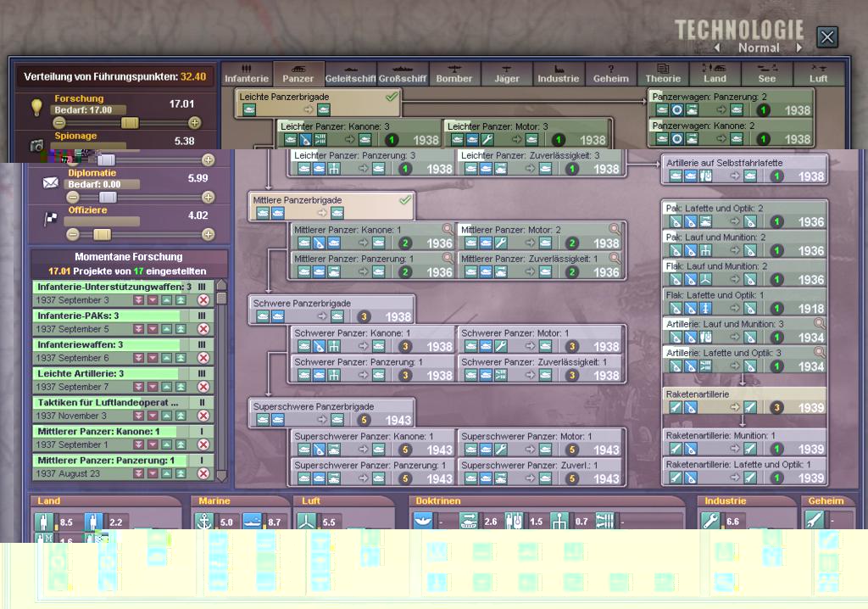Viewport: 868px width, 609px height.
Task: Switch to the Theorie tab
Action: coord(663,74)
